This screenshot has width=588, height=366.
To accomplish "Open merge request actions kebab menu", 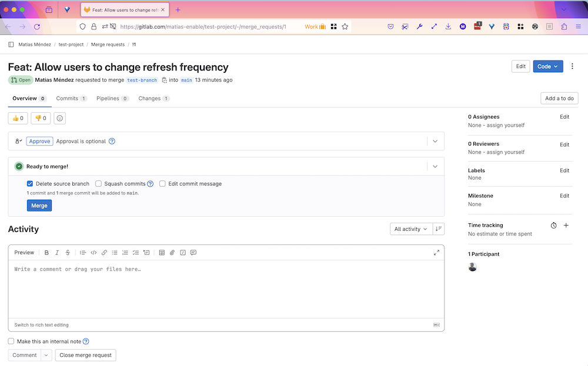I will tap(572, 66).
